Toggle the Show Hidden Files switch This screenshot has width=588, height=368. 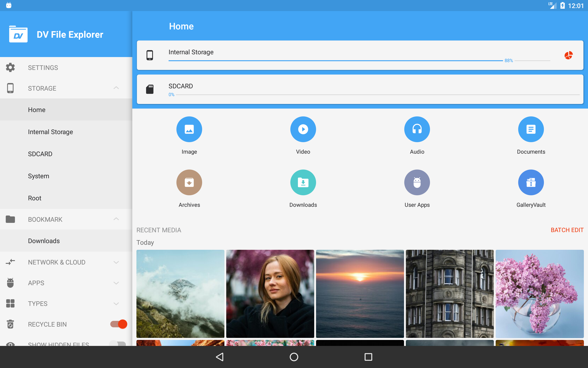coord(118,343)
